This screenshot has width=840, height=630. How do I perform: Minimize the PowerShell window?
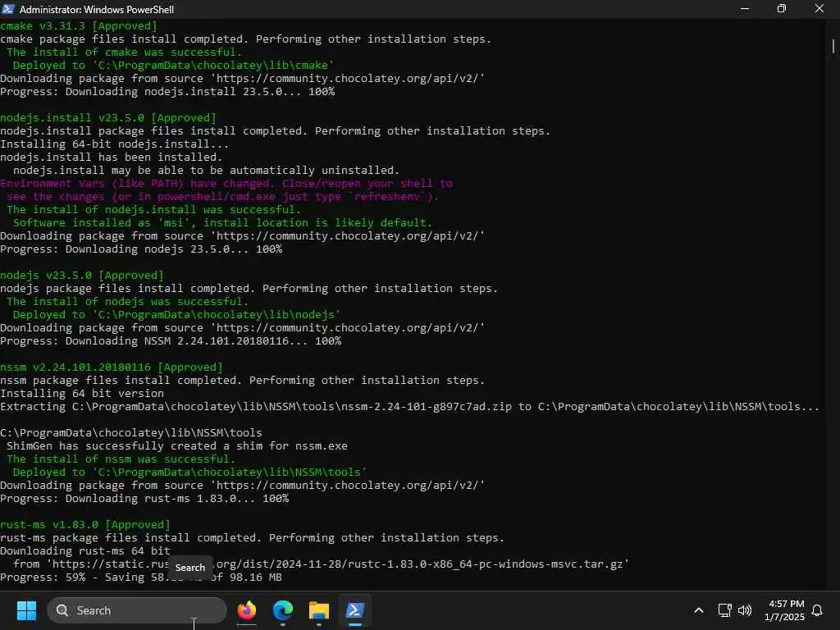pos(745,8)
